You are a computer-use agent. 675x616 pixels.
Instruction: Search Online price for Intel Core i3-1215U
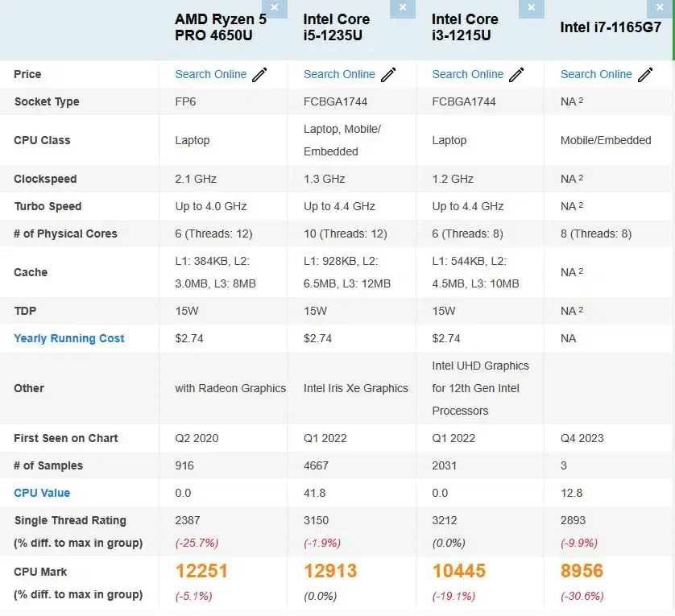pyautogui.click(x=468, y=74)
